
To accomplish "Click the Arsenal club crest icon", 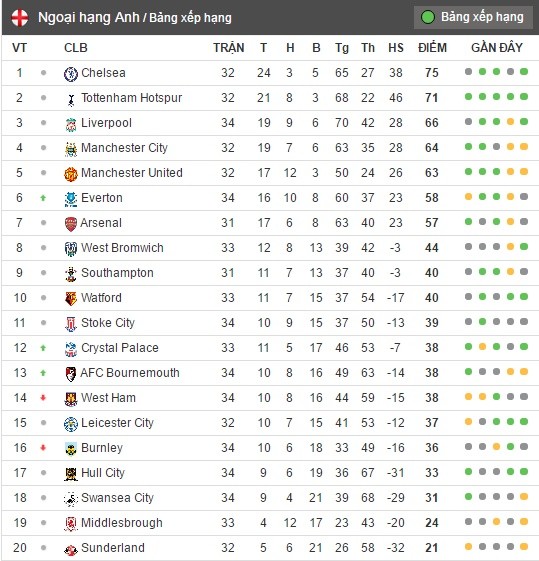I will pos(71,224).
